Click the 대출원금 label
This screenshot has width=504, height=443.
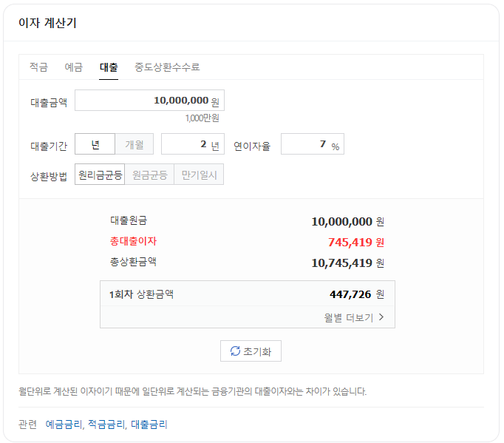tap(129, 220)
